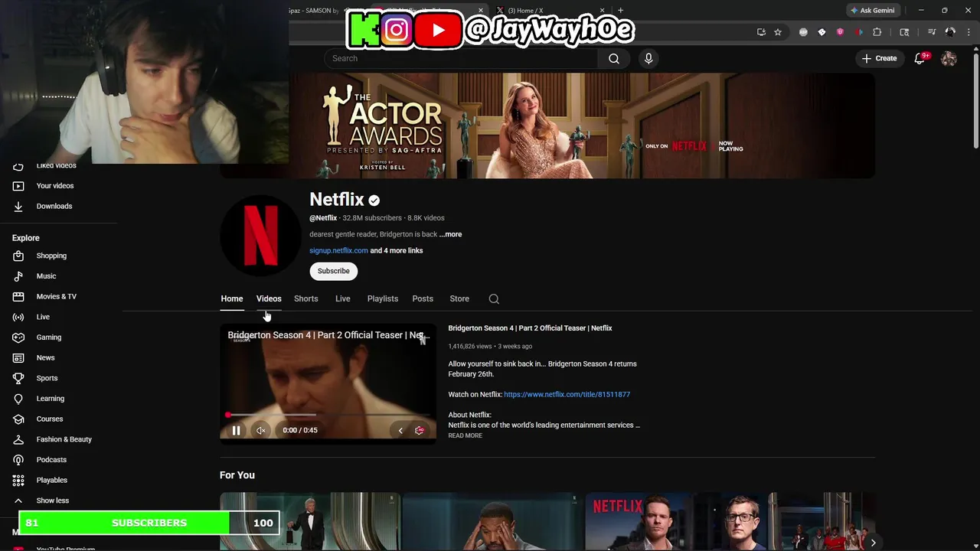Screen dimensions: 980x551
Task: Open the Chrome extensions puzzle menu
Action: click(877, 32)
